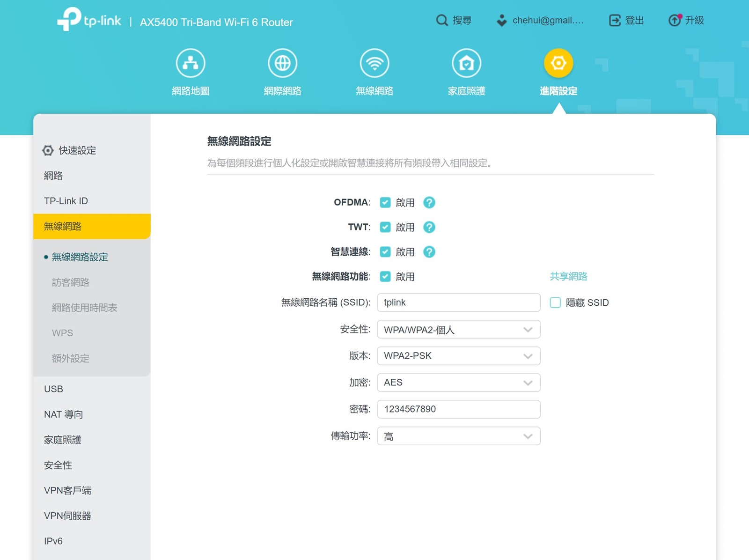Open the Network Map (網路地圖) icon

(190, 63)
